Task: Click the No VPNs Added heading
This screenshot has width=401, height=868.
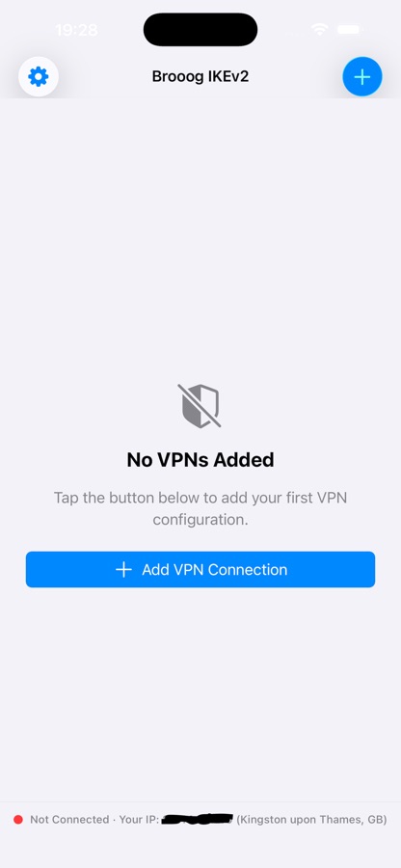Action: (200, 460)
